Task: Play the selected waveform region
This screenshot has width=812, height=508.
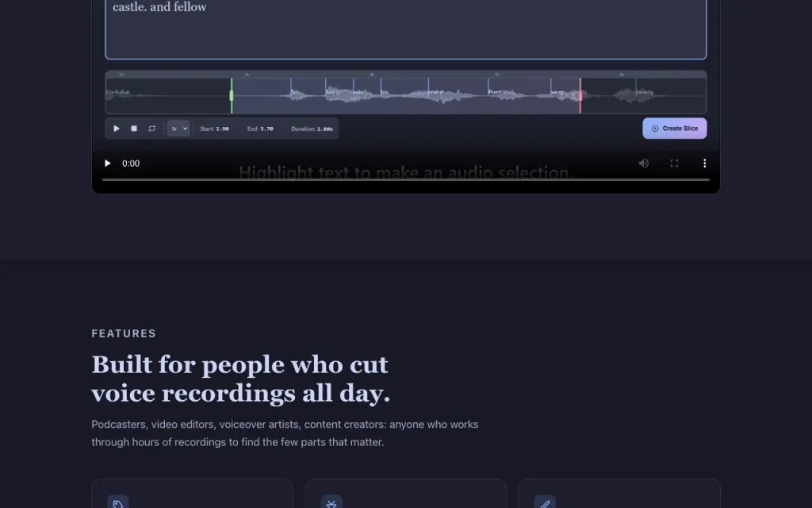Action: 117,129
